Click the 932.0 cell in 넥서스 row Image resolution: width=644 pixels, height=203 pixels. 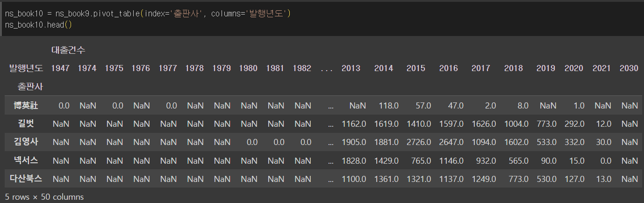(x=486, y=160)
